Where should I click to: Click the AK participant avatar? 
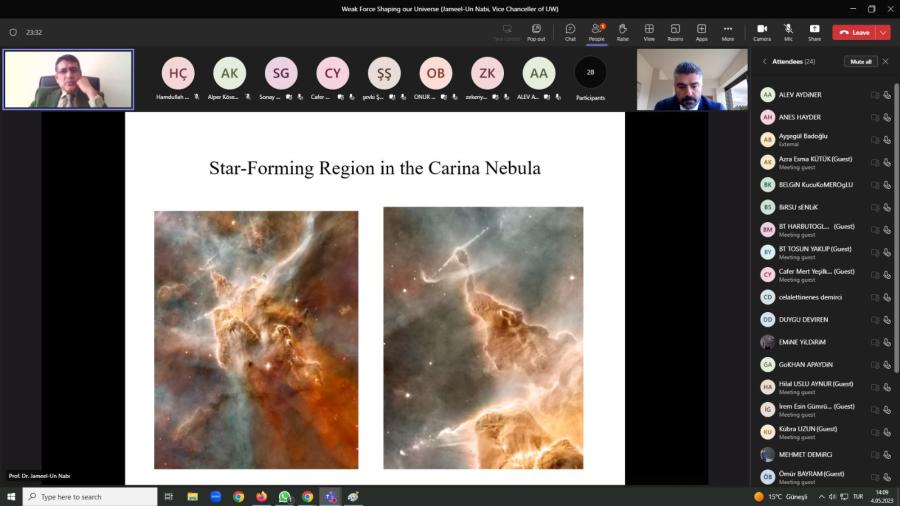(x=230, y=73)
